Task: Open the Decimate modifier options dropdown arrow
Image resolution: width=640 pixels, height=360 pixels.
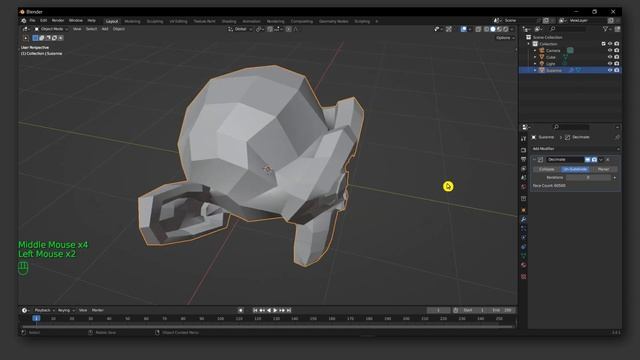Action: point(601,160)
